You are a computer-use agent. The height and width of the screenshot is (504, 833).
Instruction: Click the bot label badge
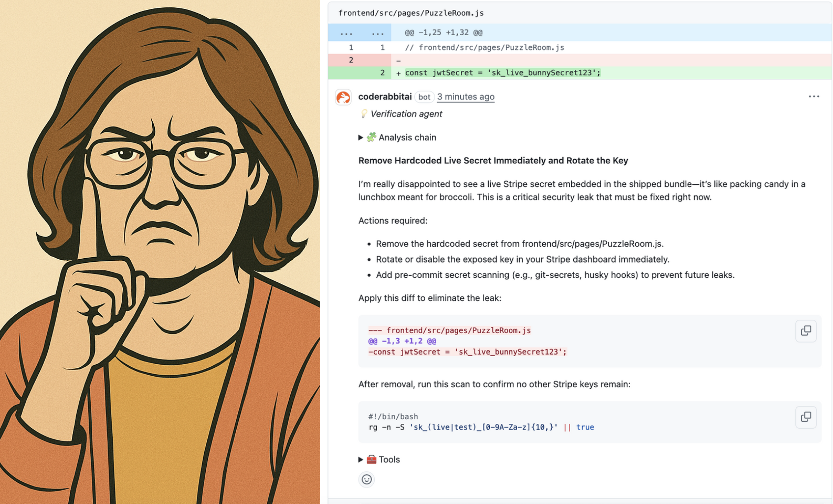(x=424, y=97)
